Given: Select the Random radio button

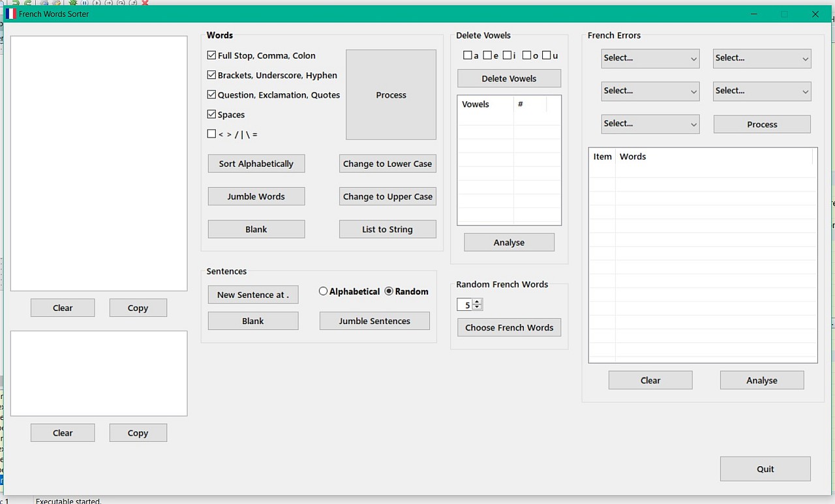Looking at the screenshot, I should coord(389,291).
